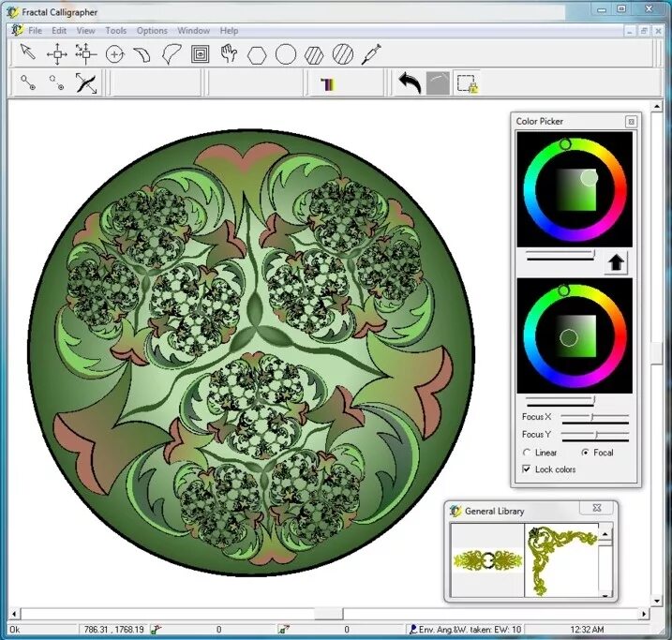Adjust the Focus X slider

[595, 418]
